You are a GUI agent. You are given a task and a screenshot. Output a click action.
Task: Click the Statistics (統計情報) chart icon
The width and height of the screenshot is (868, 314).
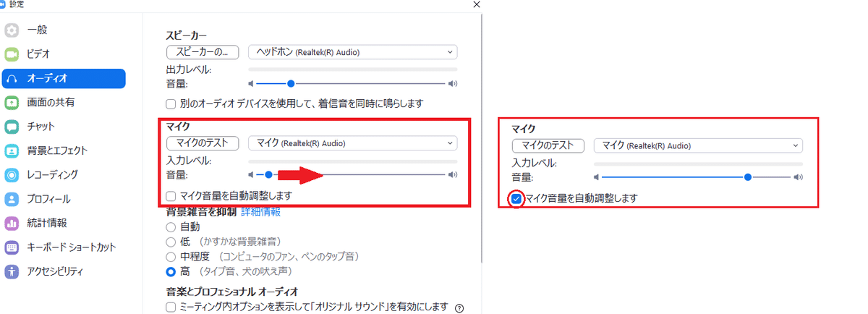point(12,223)
